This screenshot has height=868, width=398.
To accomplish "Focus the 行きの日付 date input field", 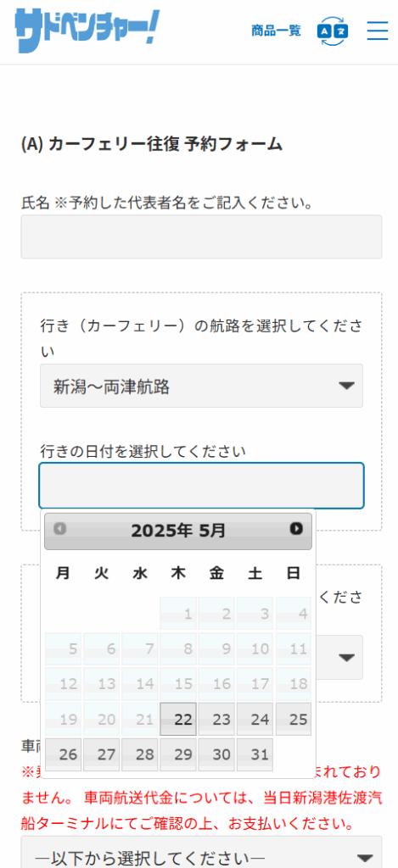I will click(x=201, y=486).
